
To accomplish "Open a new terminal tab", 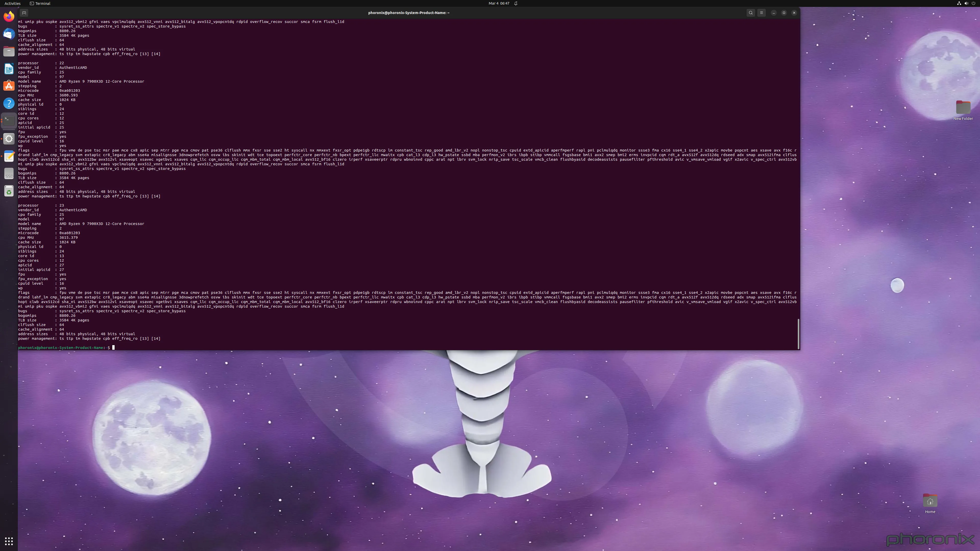I will (x=24, y=12).
